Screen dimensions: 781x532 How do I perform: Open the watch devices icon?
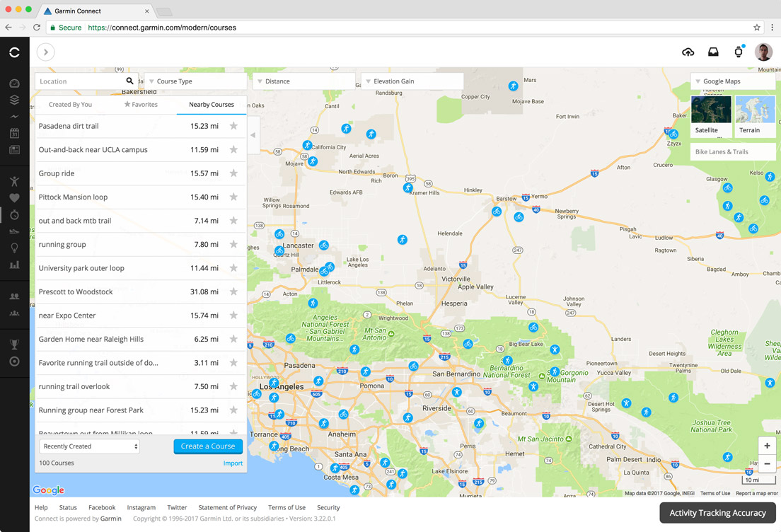point(739,52)
